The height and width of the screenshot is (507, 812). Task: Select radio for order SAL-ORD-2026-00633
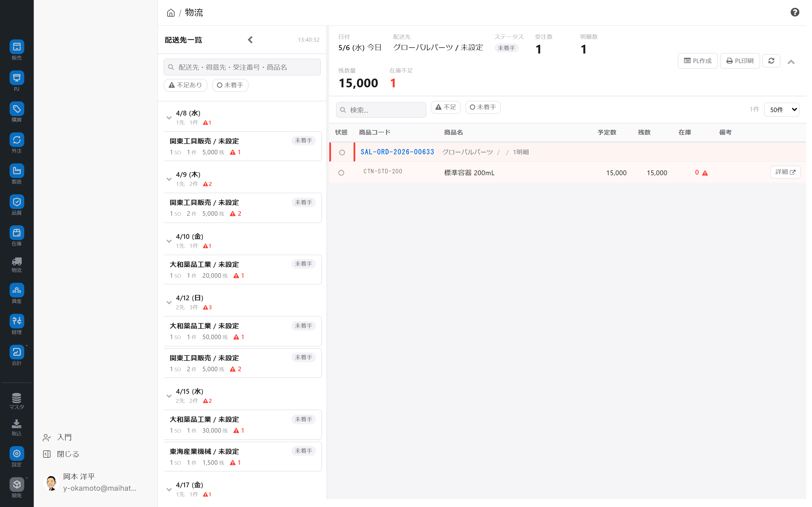pos(342,153)
